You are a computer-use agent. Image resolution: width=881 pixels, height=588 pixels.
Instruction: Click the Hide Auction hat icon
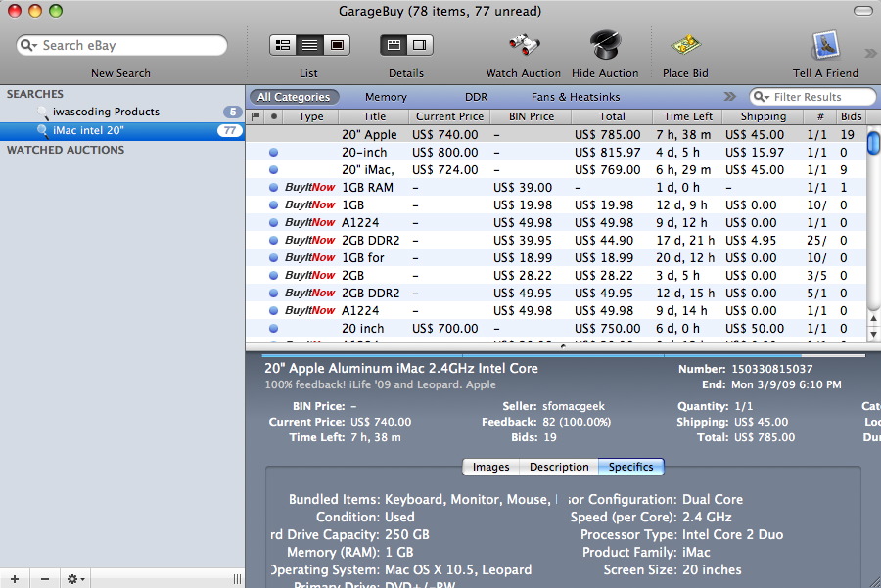click(x=605, y=44)
